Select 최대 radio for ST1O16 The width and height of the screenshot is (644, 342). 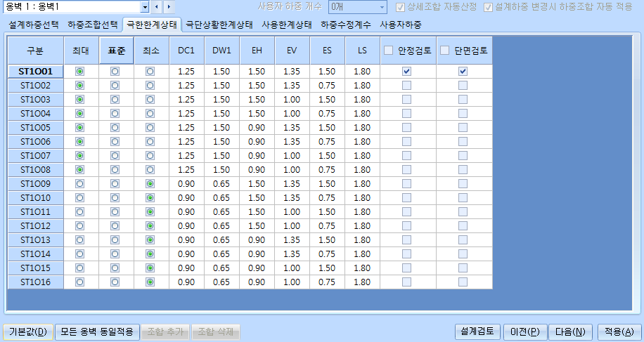79,282
